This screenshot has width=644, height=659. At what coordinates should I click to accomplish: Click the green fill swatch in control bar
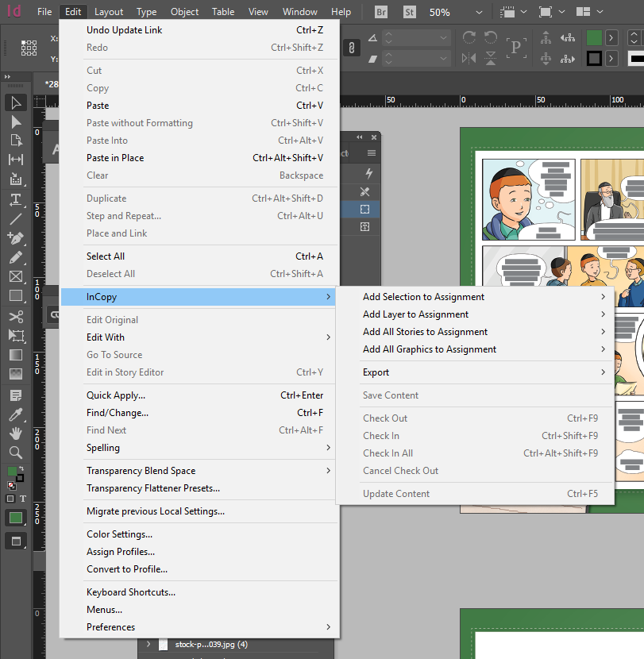[x=594, y=38]
